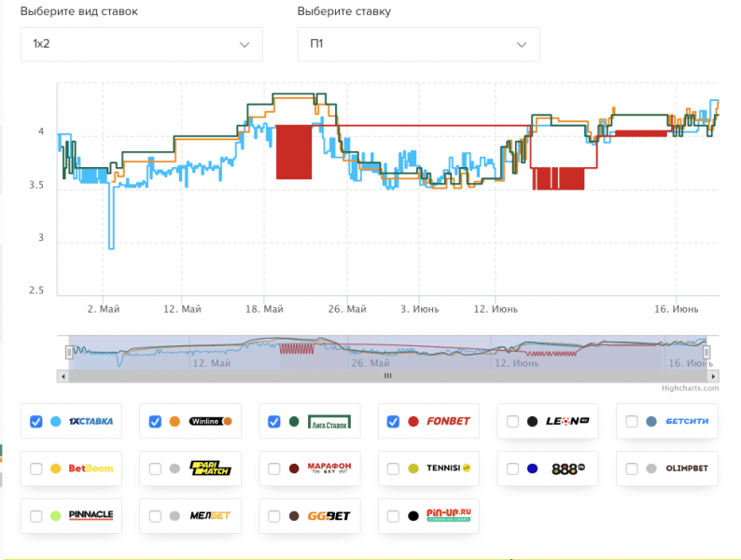Click the chart scrollbar right arrow

tap(713, 376)
